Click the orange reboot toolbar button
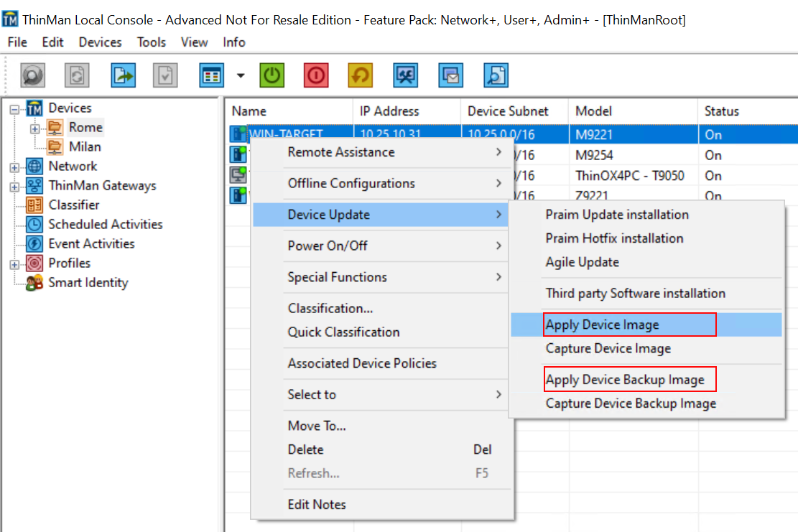 point(361,76)
